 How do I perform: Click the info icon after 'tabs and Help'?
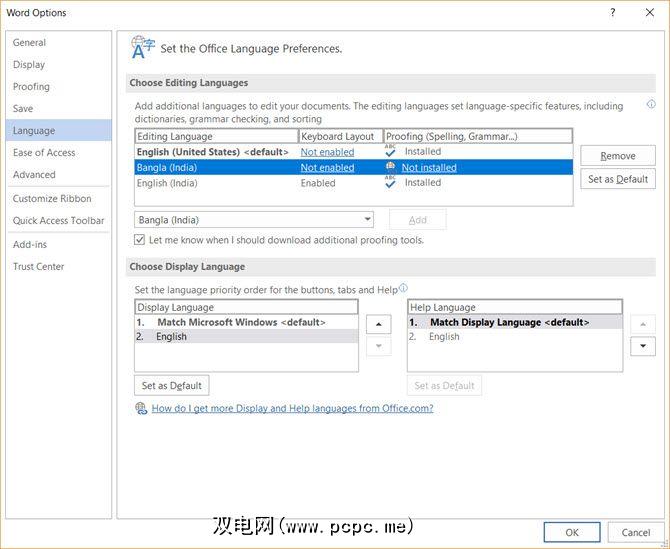pos(403,288)
